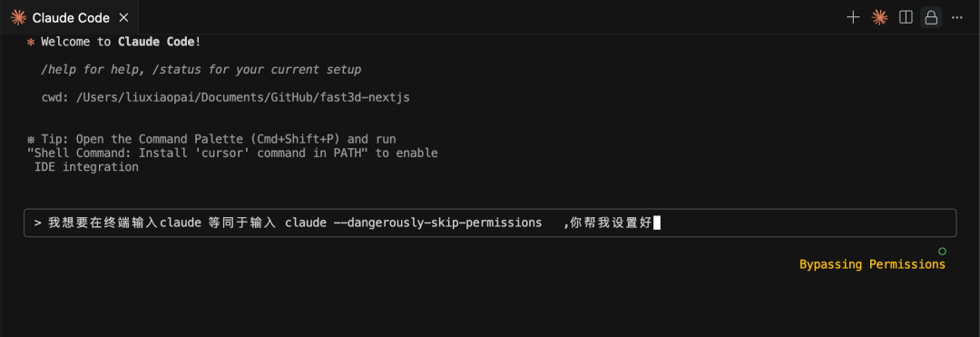Focus the prompt input box
Image resolution: width=980 pixels, height=337 pixels.
coord(490,223)
